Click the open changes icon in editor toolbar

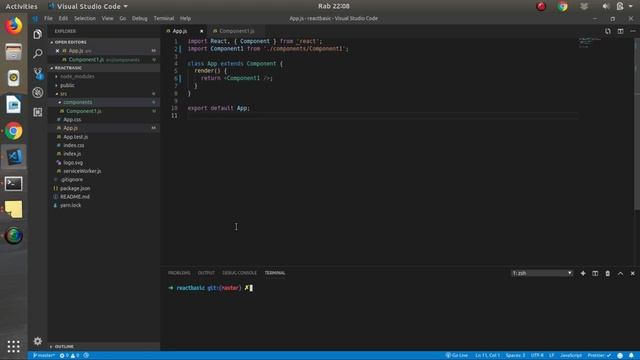608,31
